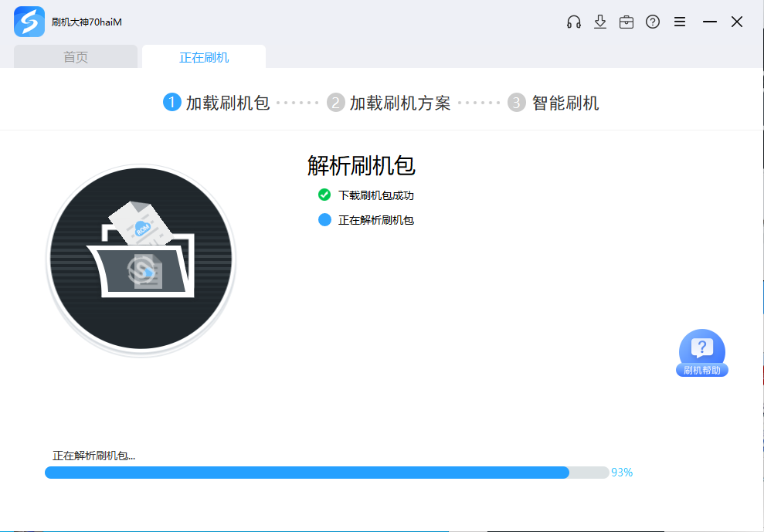Click the 解析刷机包 heading
The width and height of the screenshot is (764, 532).
[x=362, y=165]
